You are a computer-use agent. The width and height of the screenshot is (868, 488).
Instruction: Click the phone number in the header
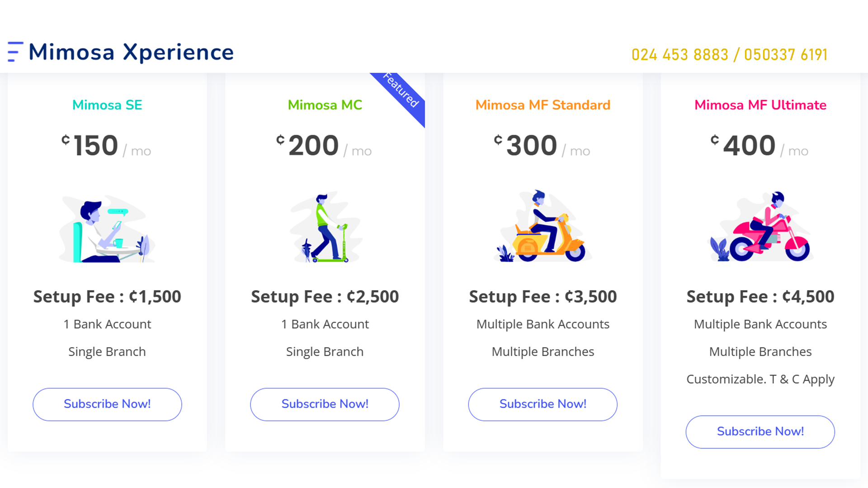(729, 55)
